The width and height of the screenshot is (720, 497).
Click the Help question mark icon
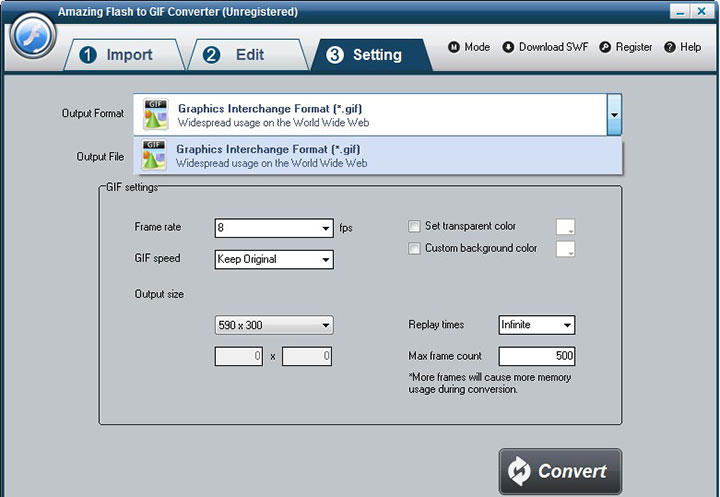[670, 47]
